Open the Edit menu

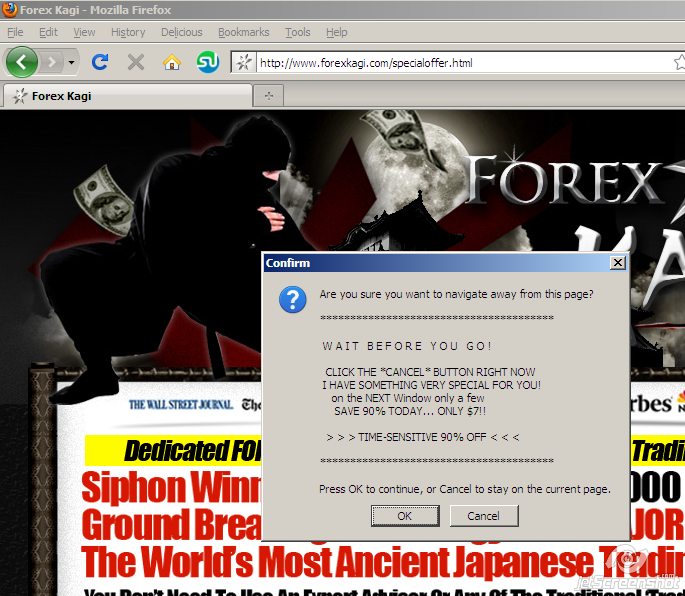coord(48,32)
